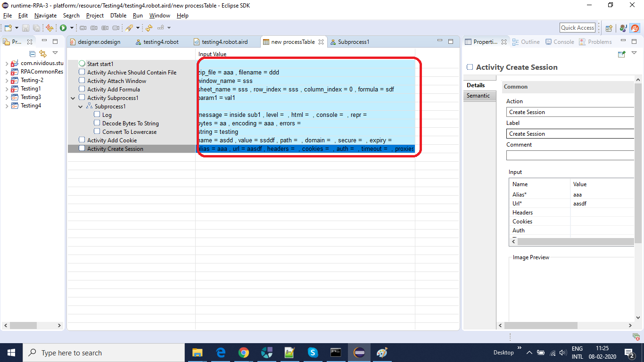Tick checkbox for Activity Archive Should Contain File
This screenshot has width=644, height=362.
click(x=82, y=72)
